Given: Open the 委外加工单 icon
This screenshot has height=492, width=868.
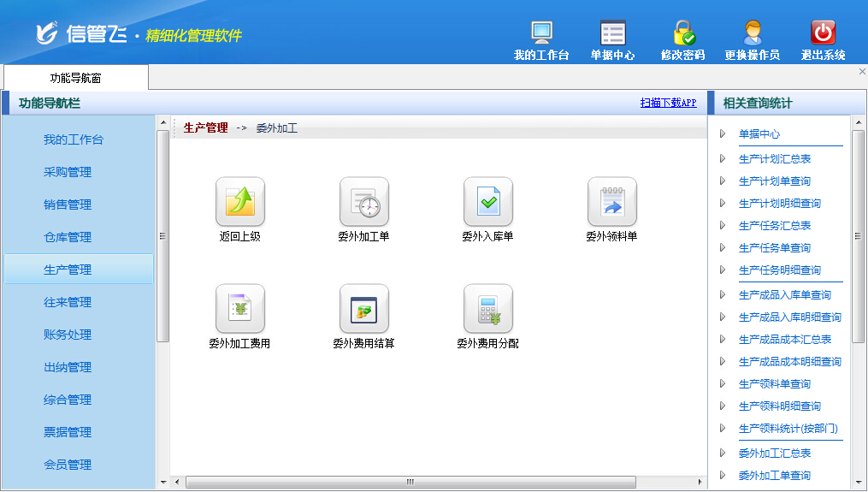Looking at the screenshot, I should 363,202.
